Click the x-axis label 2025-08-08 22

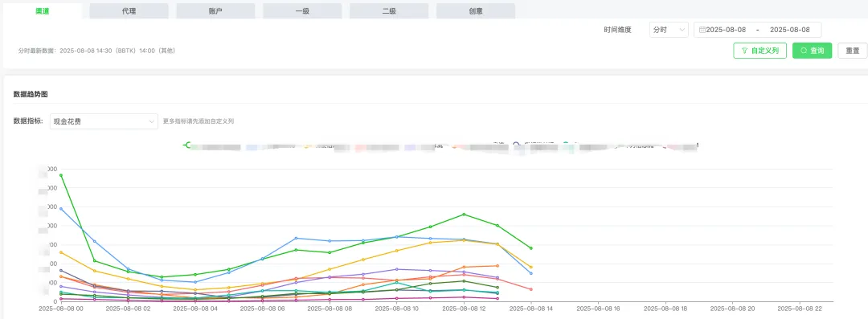pyautogui.click(x=800, y=309)
